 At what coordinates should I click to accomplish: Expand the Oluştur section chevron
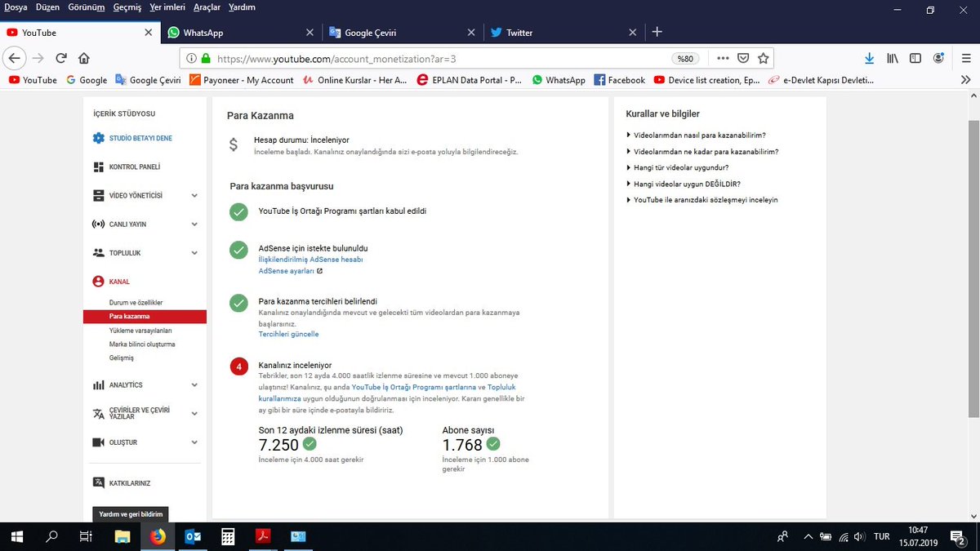(x=194, y=442)
